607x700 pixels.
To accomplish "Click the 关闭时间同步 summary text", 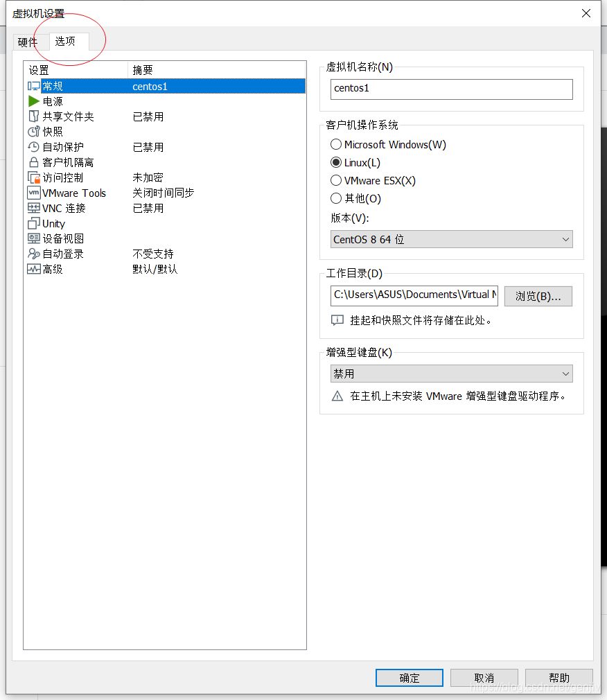I will 164,193.
